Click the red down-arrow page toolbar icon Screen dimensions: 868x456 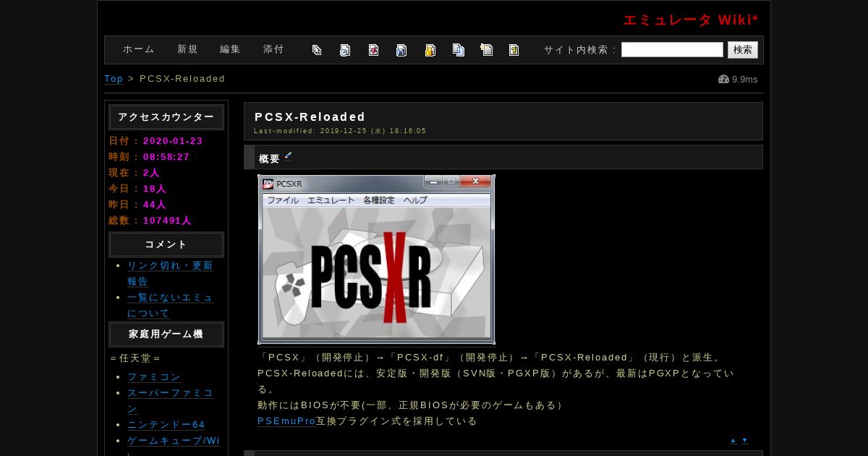point(373,50)
